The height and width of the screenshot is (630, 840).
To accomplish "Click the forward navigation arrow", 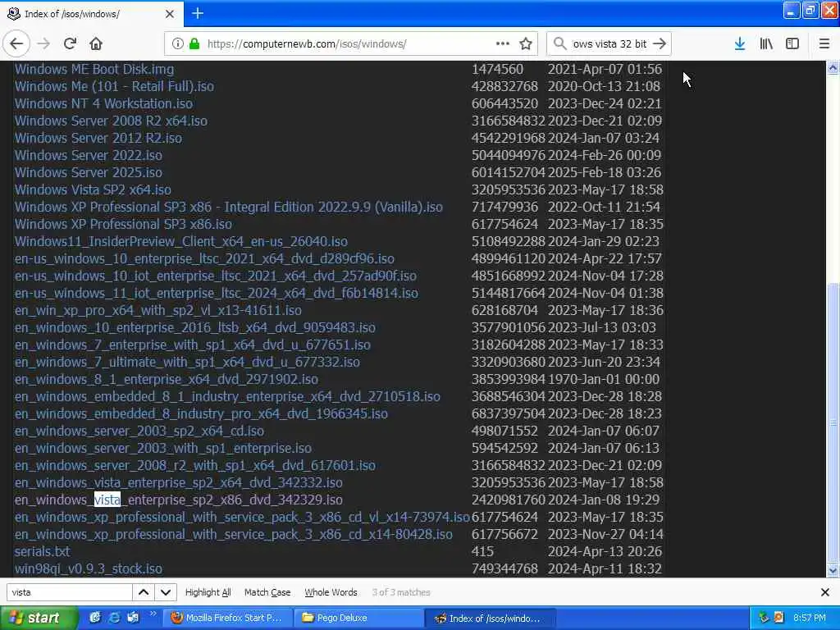I will point(44,44).
